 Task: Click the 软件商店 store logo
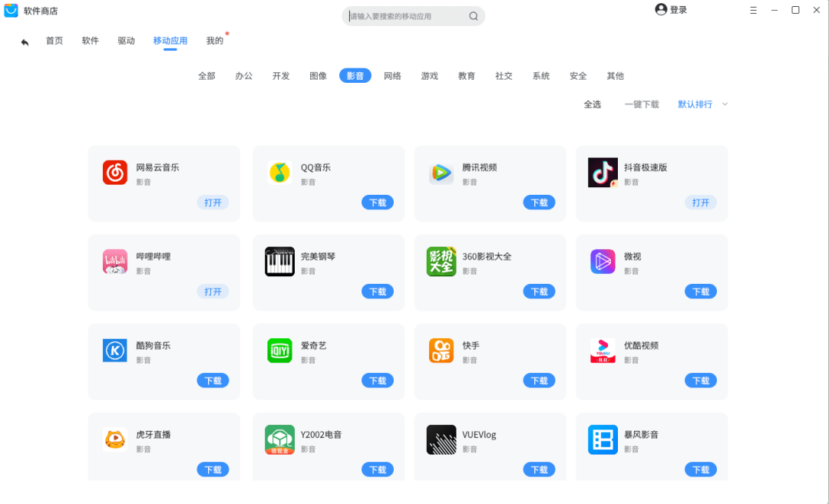point(11,11)
